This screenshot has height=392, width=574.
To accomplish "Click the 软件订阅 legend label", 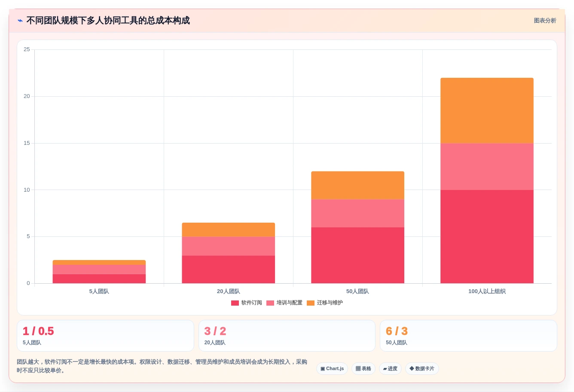I will [x=252, y=303].
